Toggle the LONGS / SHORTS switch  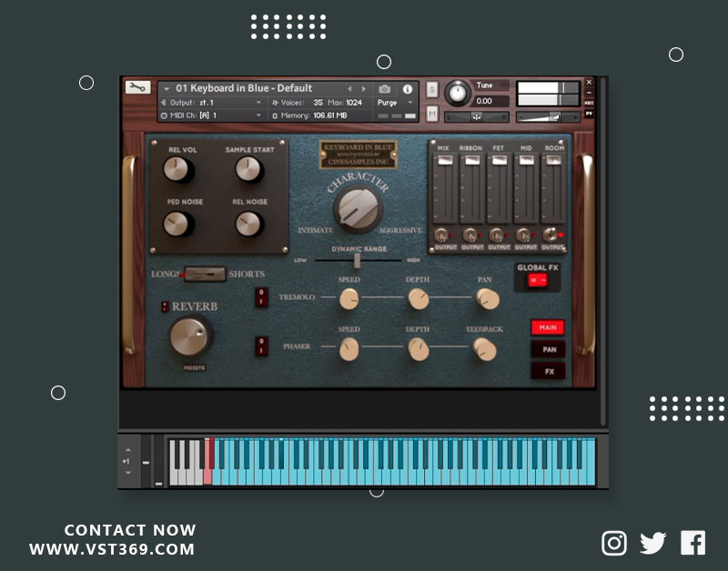pos(206,275)
